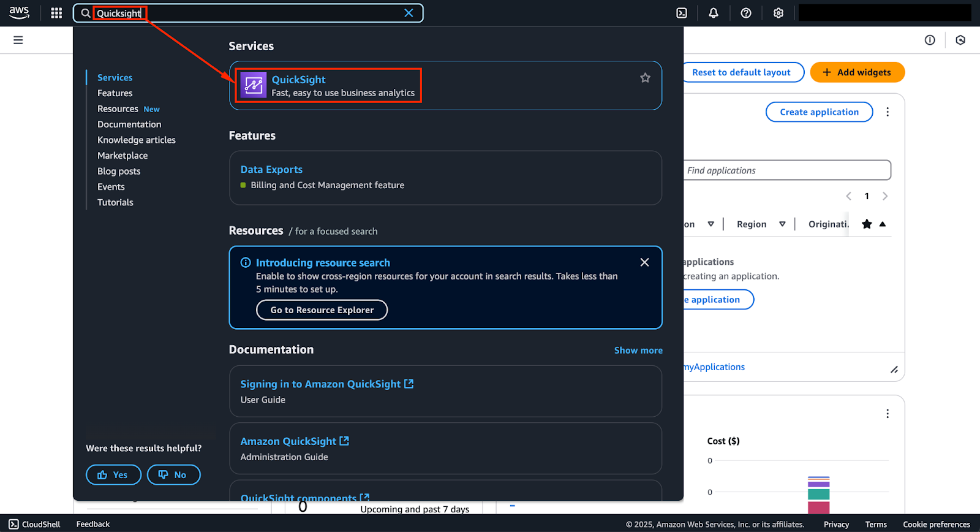980x532 pixels.
Task: Click the hexagon icon beside the info icon
Action: point(960,40)
